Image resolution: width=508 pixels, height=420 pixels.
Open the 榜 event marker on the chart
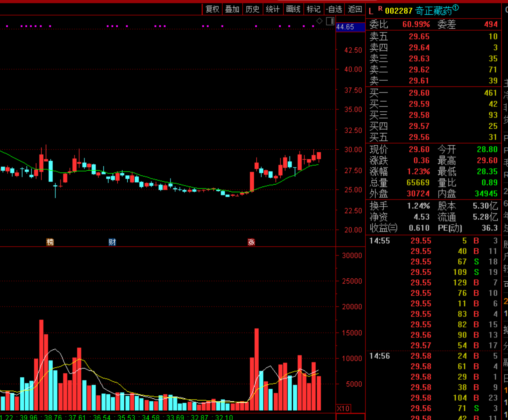pos(50,242)
